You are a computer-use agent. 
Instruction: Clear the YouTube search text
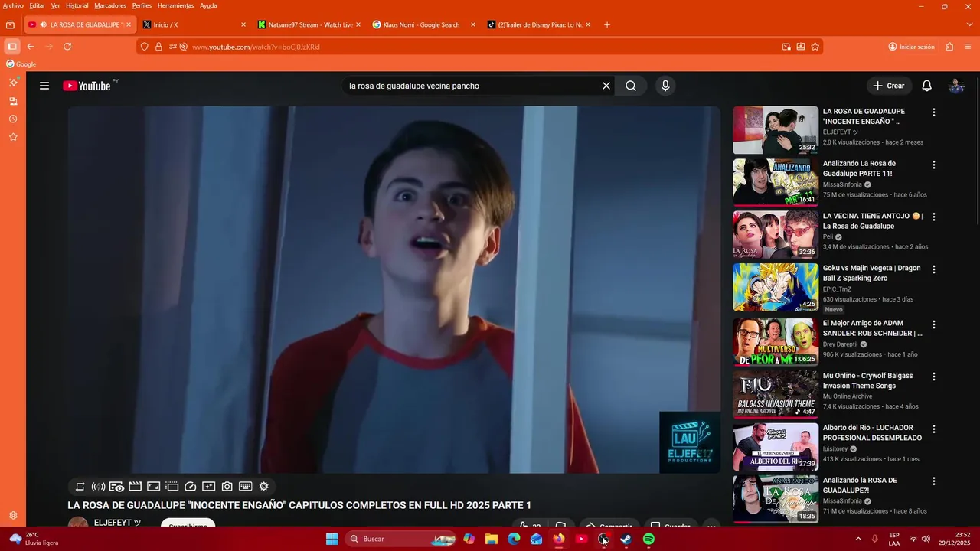pyautogui.click(x=606, y=86)
